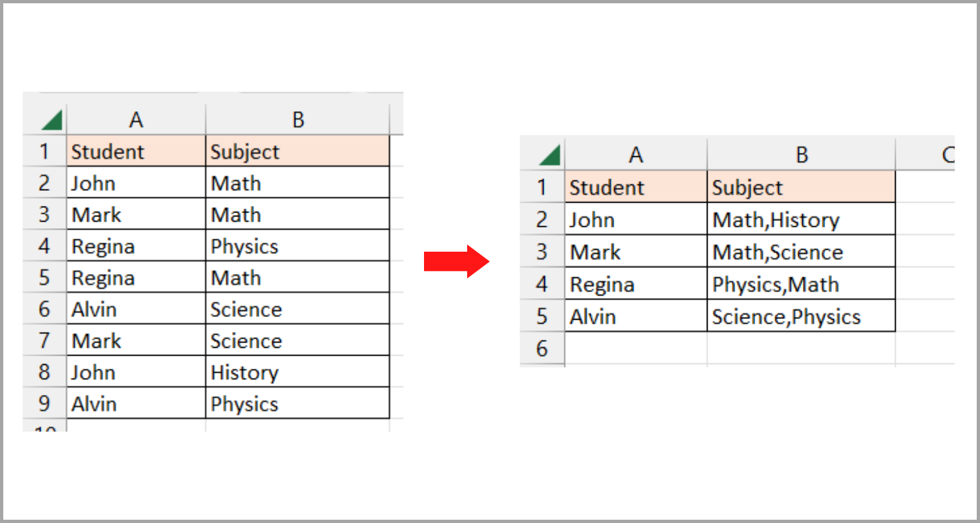Click the Student header cell in left table
The image size is (980, 523).
point(136,152)
